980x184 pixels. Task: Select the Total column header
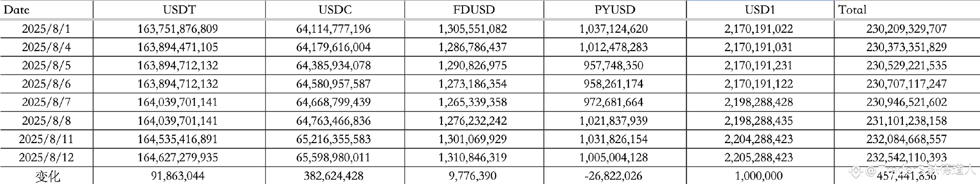point(907,10)
